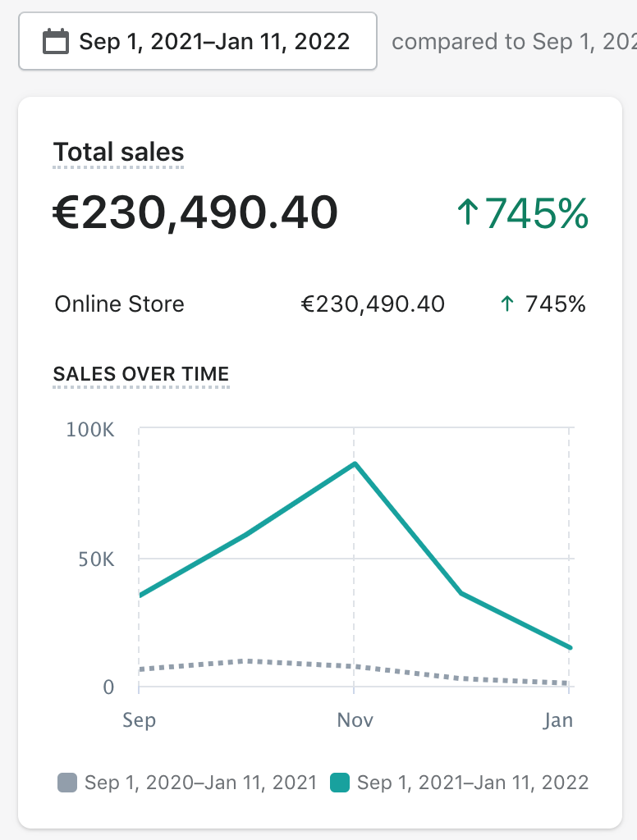Image resolution: width=637 pixels, height=840 pixels.
Task: Open the 'compared to' period selector
Action: coord(514,41)
